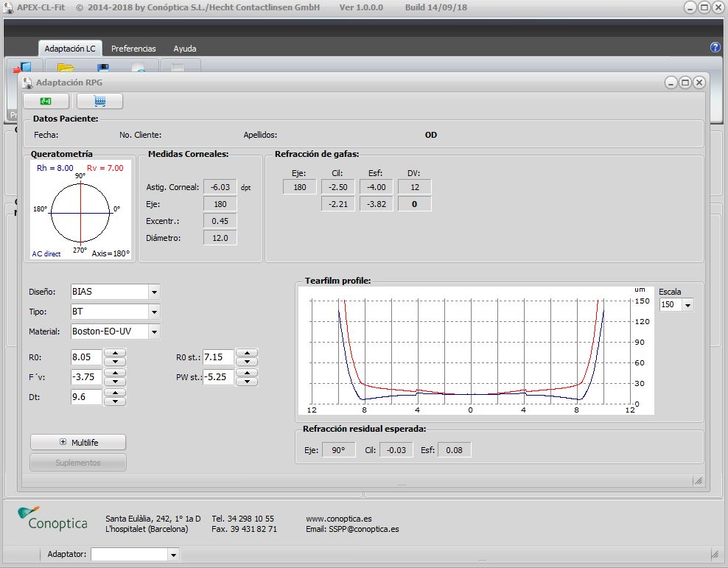Click the AC direct label

coord(46,254)
